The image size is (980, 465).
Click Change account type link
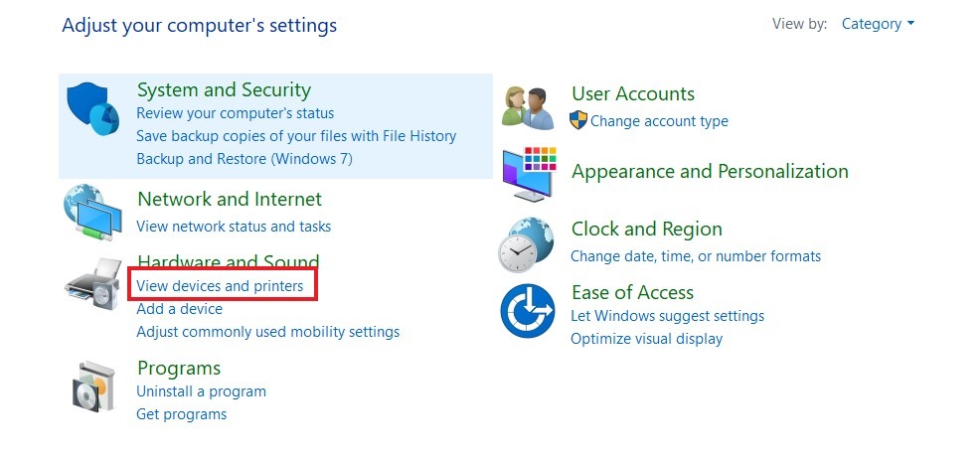pyautogui.click(x=659, y=121)
